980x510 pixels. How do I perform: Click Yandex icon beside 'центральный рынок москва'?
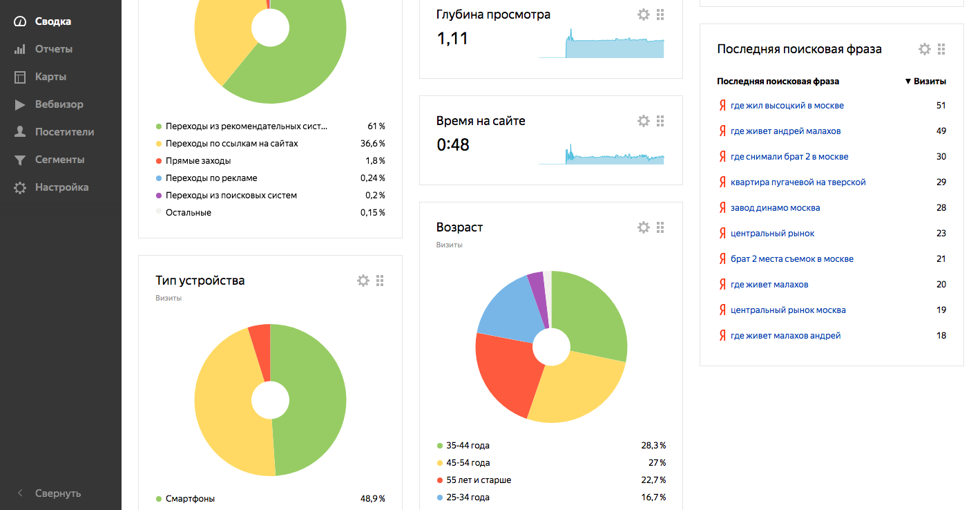tap(722, 310)
